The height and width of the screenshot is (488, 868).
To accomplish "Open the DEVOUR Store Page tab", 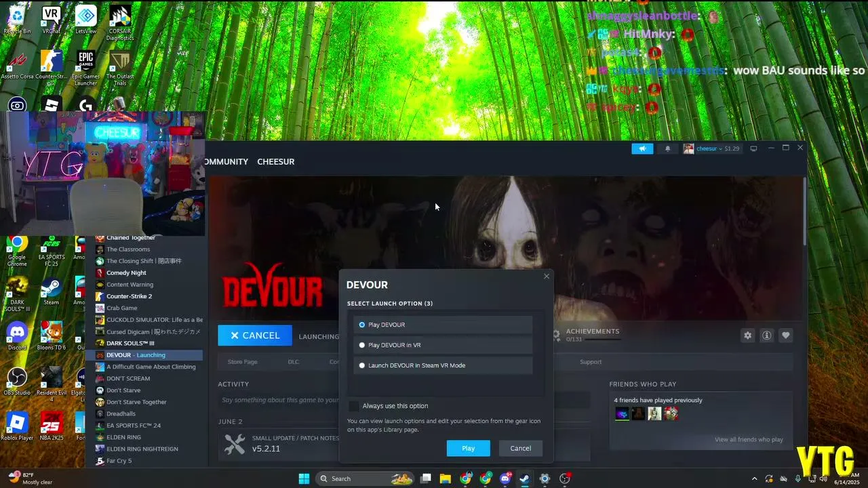I will coord(242,362).
